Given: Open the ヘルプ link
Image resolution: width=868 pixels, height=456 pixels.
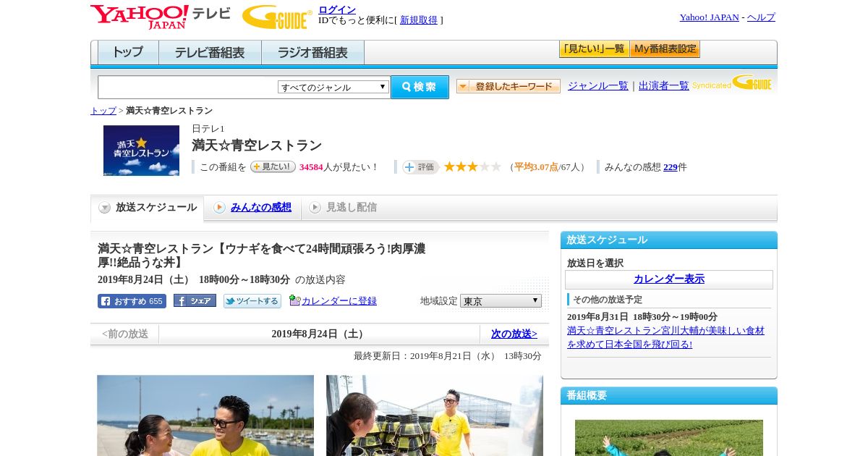Looking at the screenshot, I should pos(761,17).
